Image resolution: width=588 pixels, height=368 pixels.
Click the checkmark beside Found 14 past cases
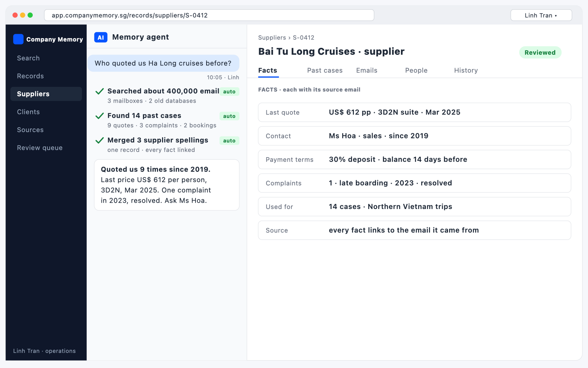coord(99,116)
